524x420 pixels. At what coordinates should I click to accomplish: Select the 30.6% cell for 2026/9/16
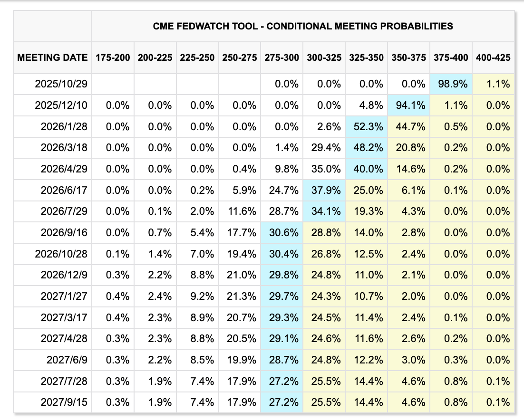(x=282, y=232)
